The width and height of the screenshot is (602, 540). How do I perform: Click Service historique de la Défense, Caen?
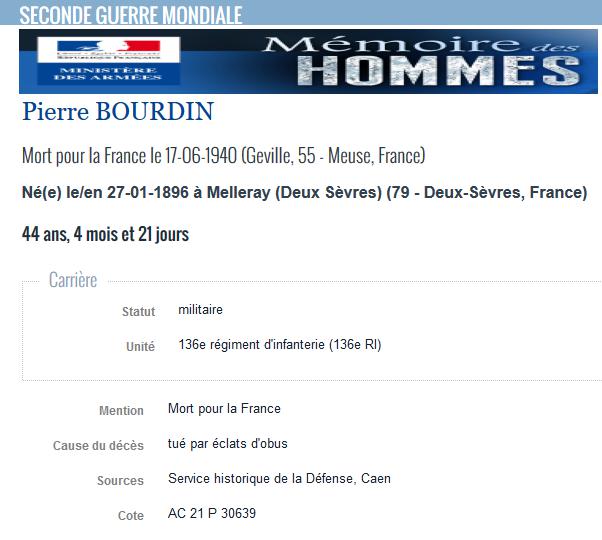pos(280,479)
